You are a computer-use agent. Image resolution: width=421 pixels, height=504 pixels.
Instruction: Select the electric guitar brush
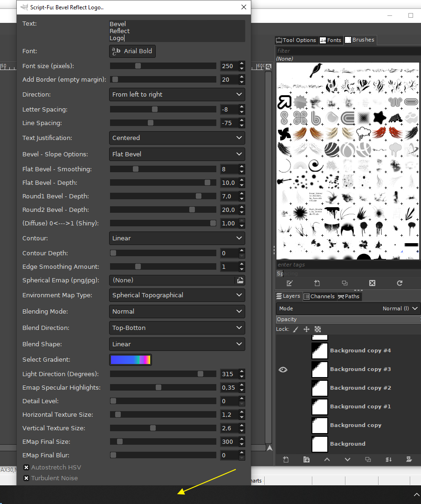284,181
